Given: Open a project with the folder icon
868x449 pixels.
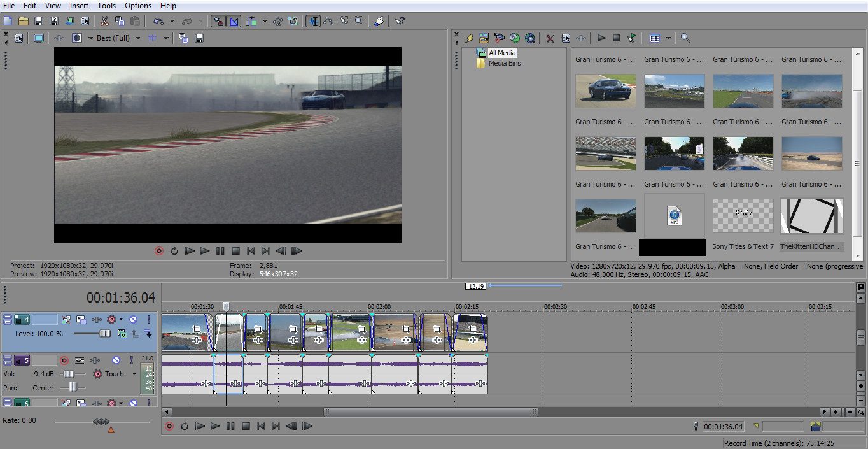Looking at the screenshot, I should [23, 21].
